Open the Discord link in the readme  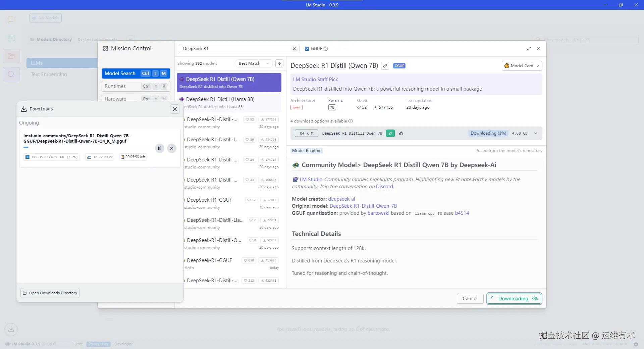[x=384, y=187]
